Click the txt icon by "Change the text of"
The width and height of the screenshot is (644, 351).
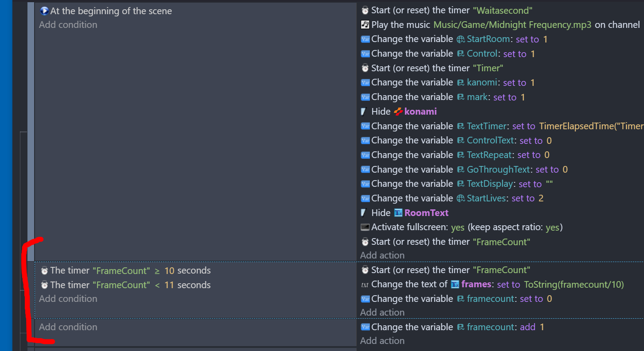365,285
